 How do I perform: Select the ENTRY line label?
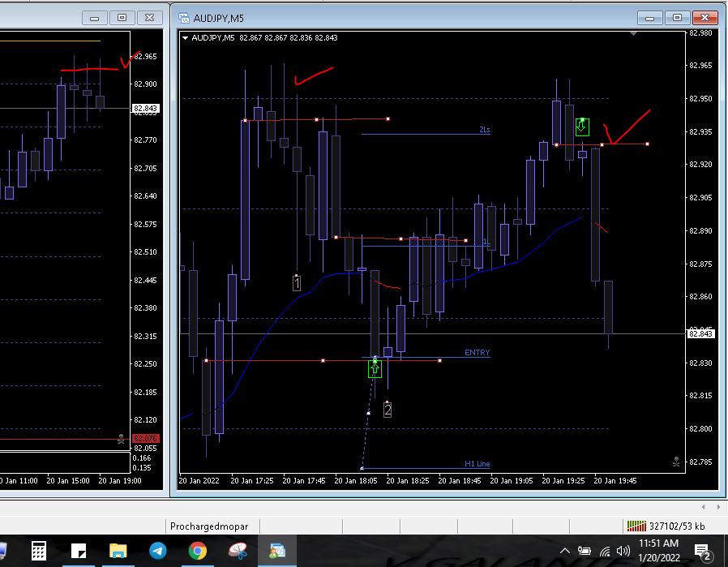click(x=477, y=353)
